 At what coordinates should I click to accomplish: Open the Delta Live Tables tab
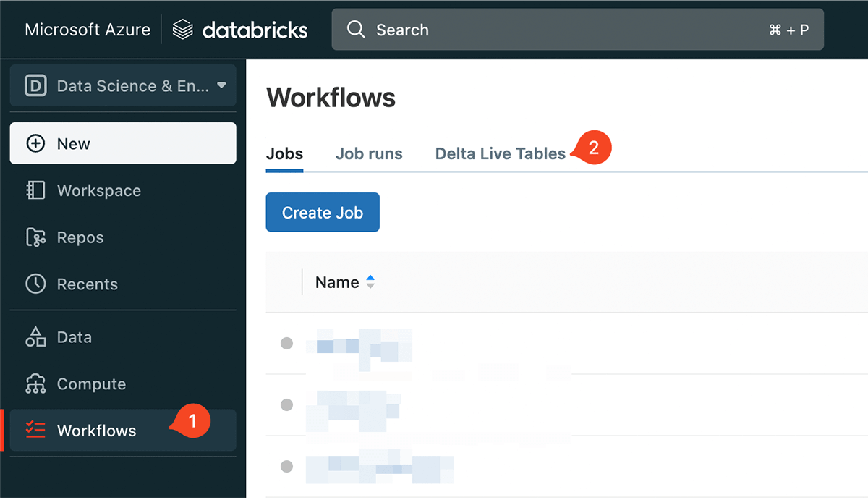500,153
